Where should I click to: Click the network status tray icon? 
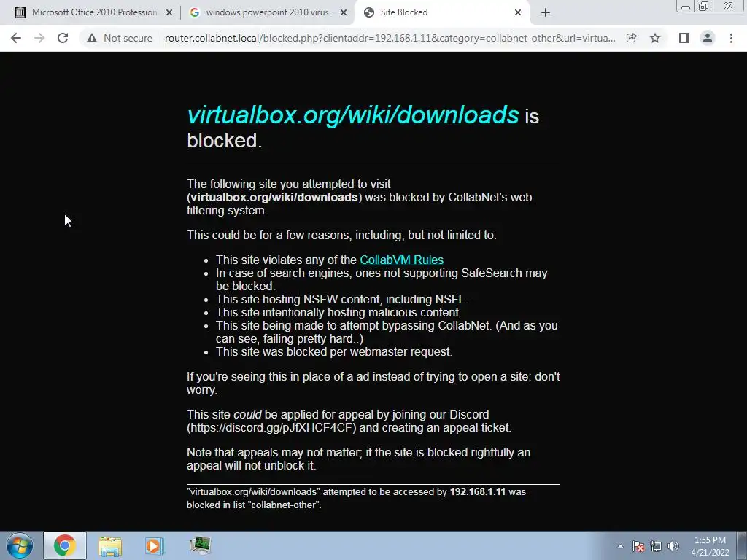[656, 547]
